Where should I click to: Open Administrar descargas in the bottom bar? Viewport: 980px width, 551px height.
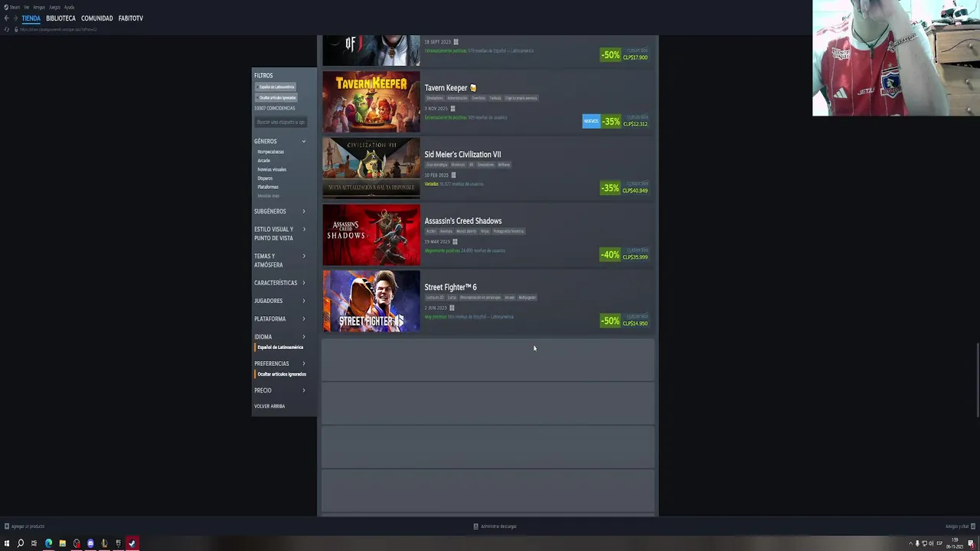(495, 527)
